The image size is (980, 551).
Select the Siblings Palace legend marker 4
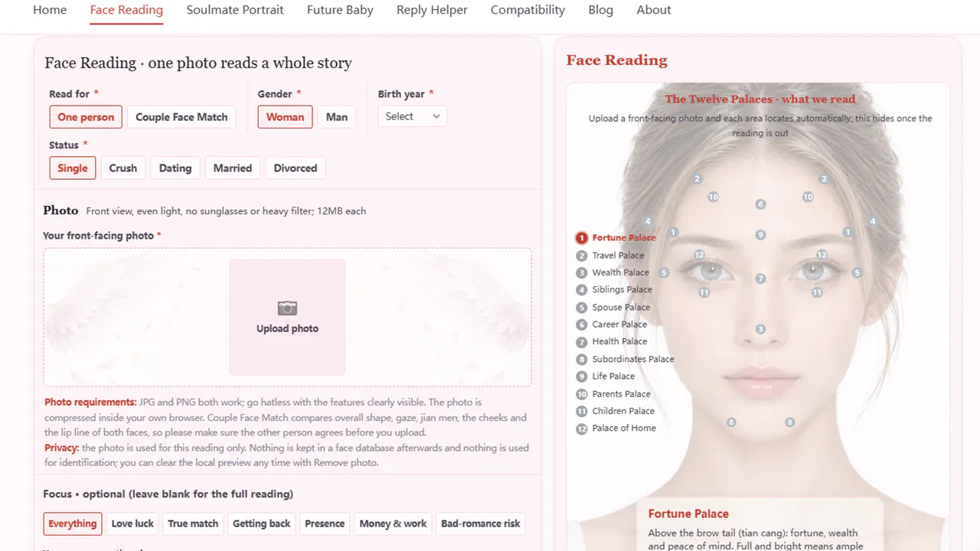582,290
